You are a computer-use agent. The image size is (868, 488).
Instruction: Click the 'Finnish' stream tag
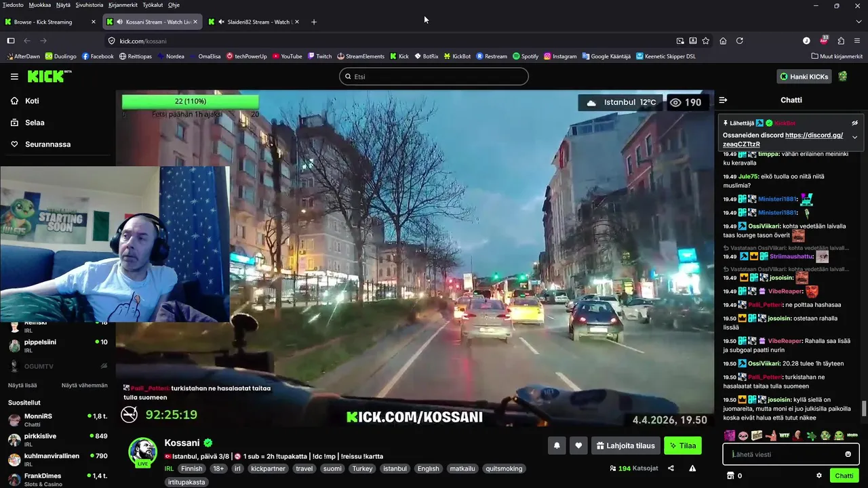(192, 468)
